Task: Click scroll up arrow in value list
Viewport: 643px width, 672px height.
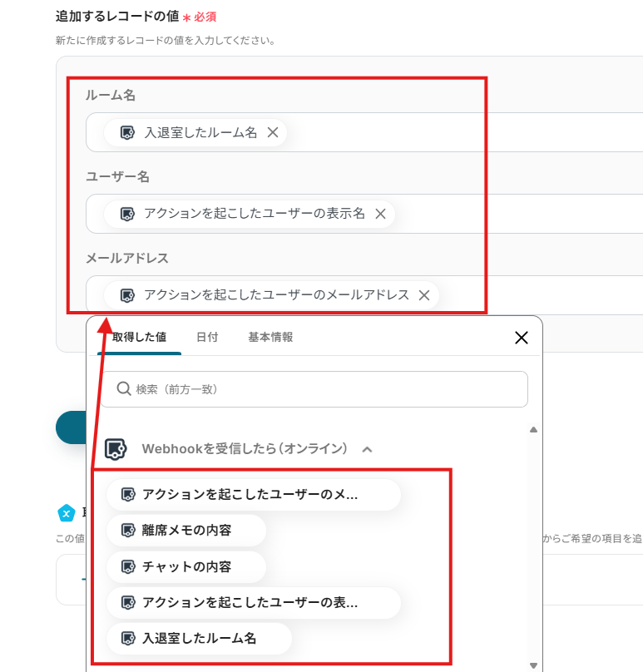Action: point(533,429)
